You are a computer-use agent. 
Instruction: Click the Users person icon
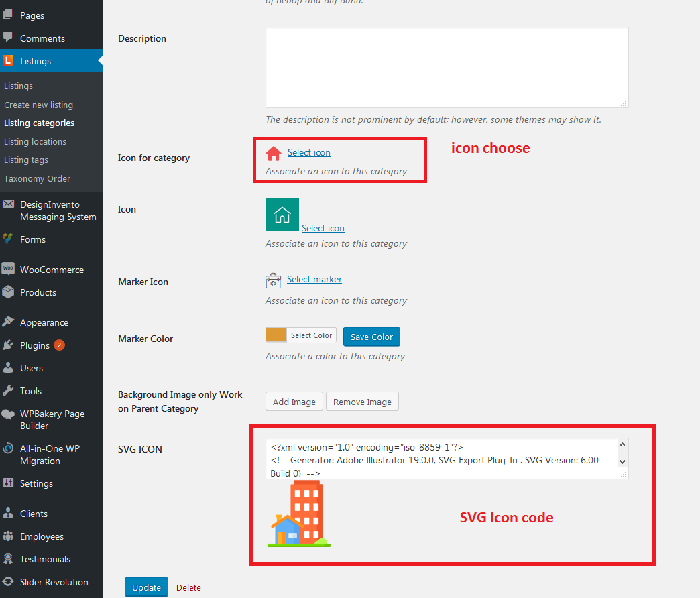(8, 367)
